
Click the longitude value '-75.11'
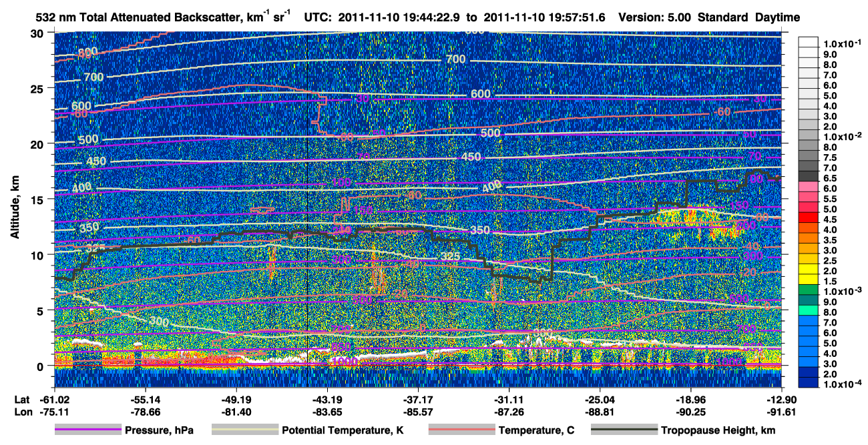coord(54,412)
